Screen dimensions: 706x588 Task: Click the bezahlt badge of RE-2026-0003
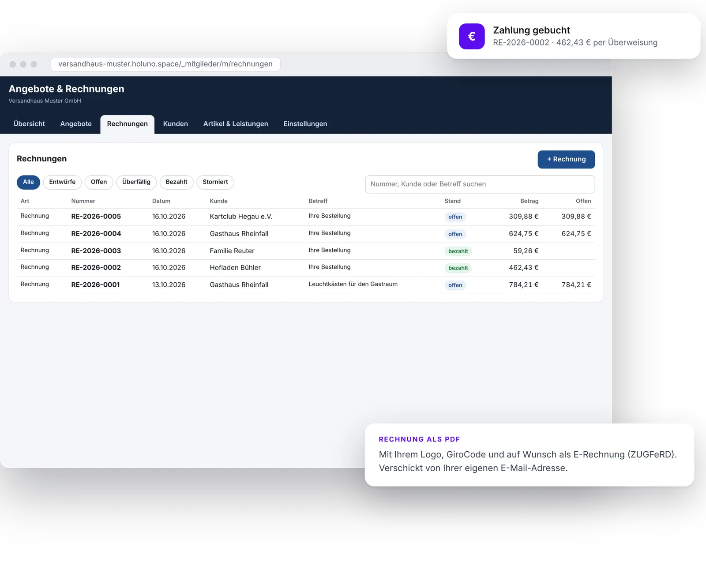click(458, 251)
